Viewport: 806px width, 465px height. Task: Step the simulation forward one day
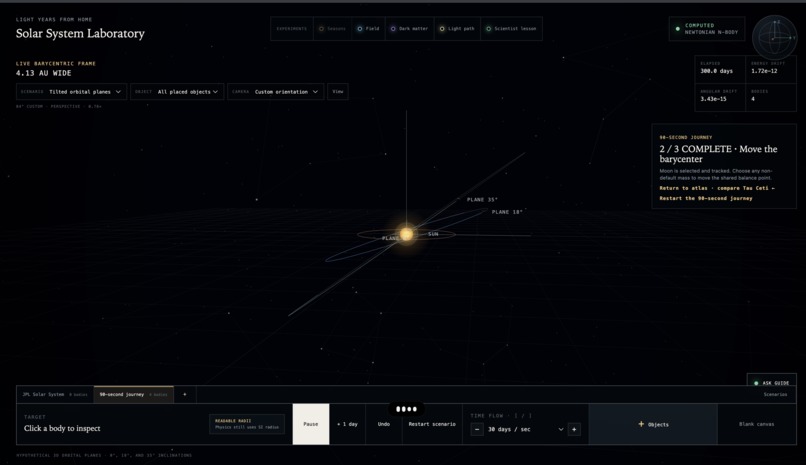347,424
